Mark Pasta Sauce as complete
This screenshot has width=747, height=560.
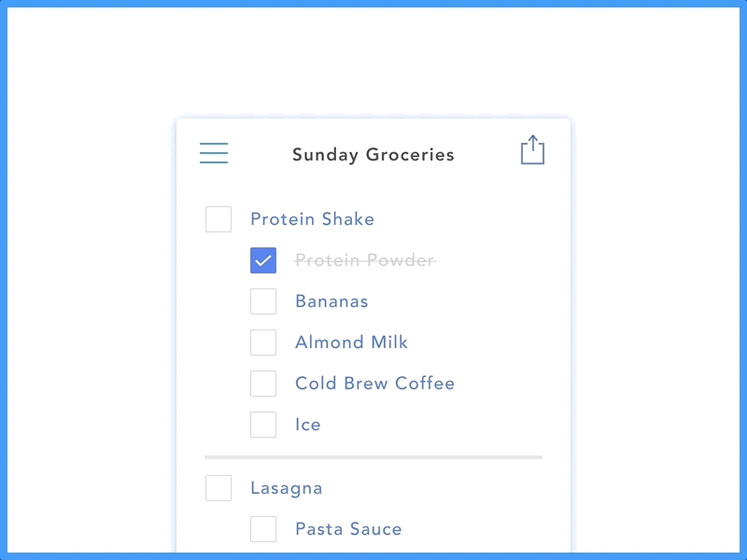coord(263,529)
